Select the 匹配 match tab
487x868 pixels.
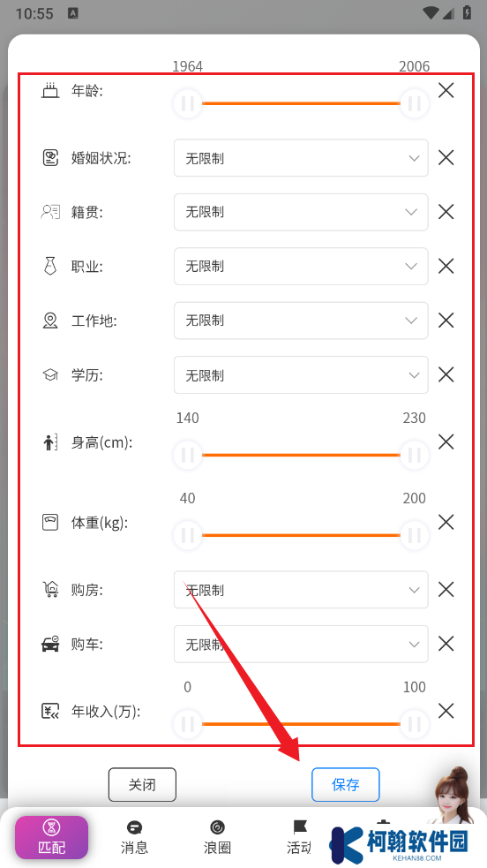point(51,837)
